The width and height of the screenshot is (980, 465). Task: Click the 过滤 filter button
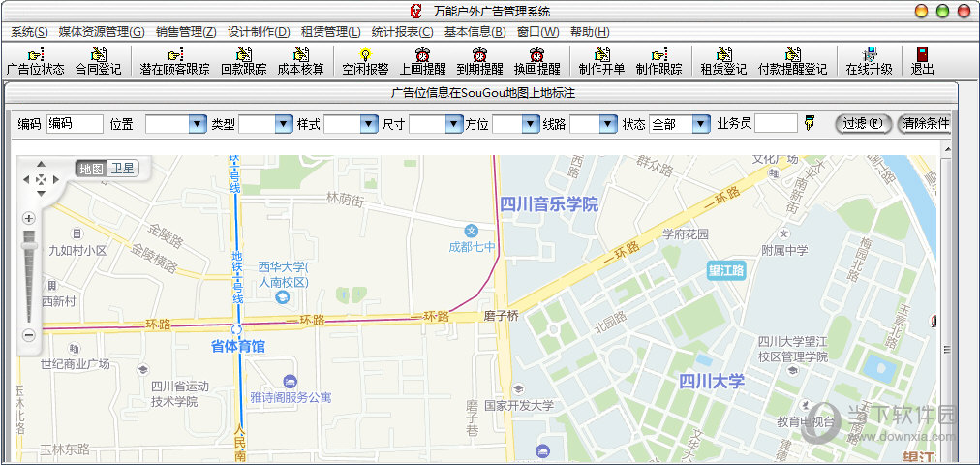(x=863, y=124)
